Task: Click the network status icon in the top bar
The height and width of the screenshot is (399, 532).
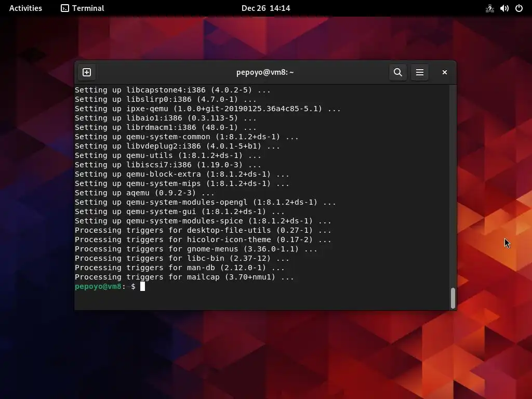Action: (489, 8)
